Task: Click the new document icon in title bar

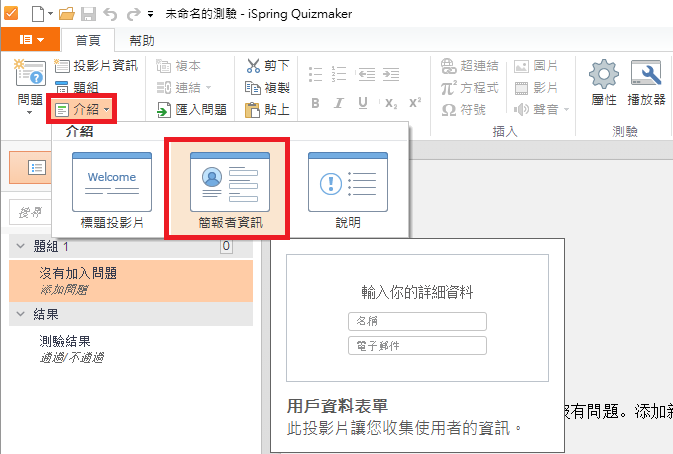Action: coord(38,14)
